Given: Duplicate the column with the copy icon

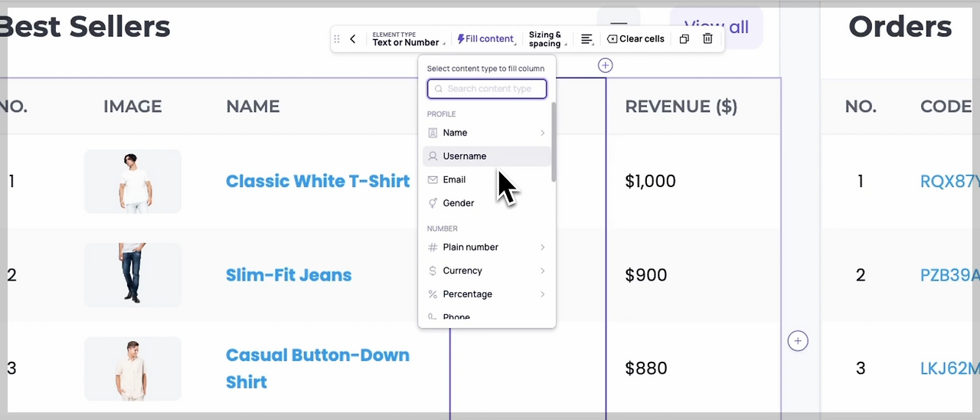Looking at the screenshot, I should [x=684, y=39].
